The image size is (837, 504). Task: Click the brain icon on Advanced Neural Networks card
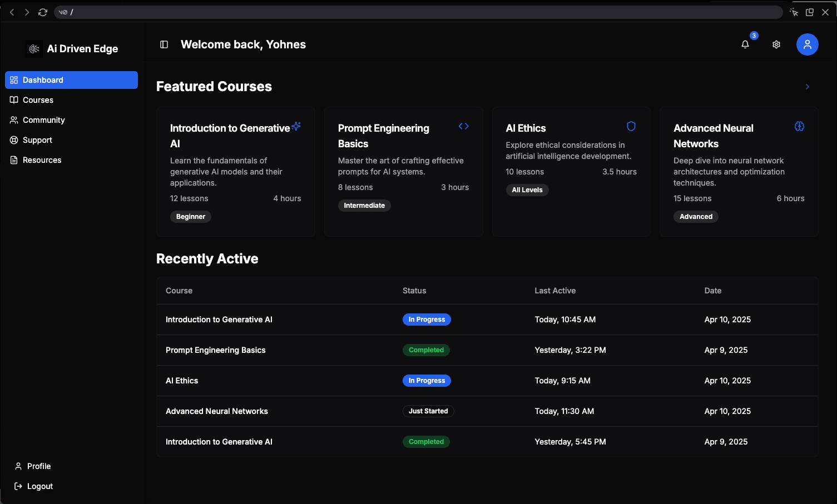(799, 126)
